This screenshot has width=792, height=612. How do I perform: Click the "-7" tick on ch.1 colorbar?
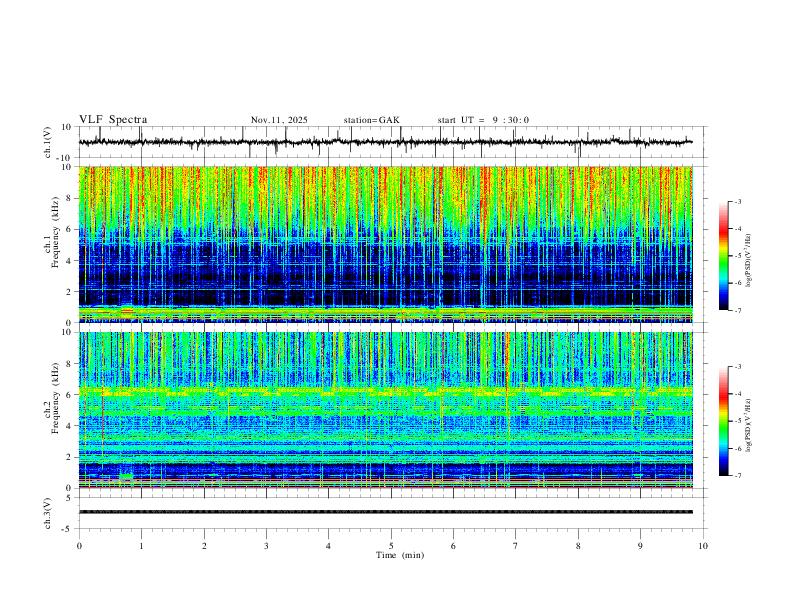738,311
